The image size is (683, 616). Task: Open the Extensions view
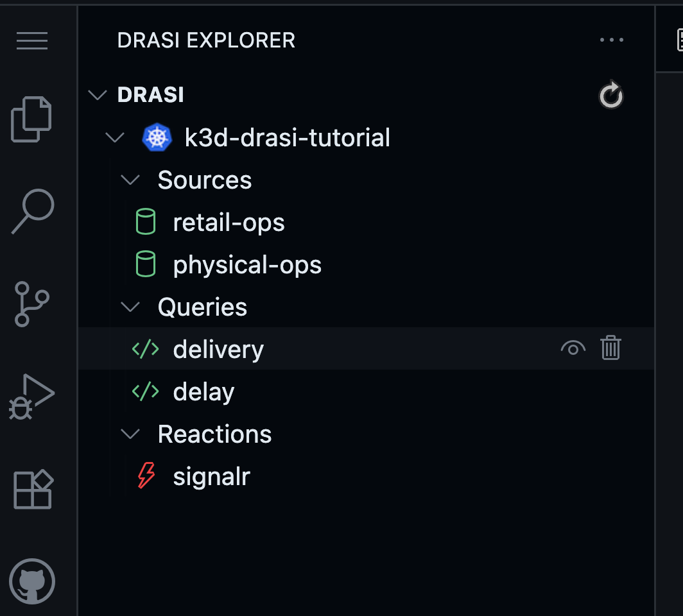tap(32, 489)
